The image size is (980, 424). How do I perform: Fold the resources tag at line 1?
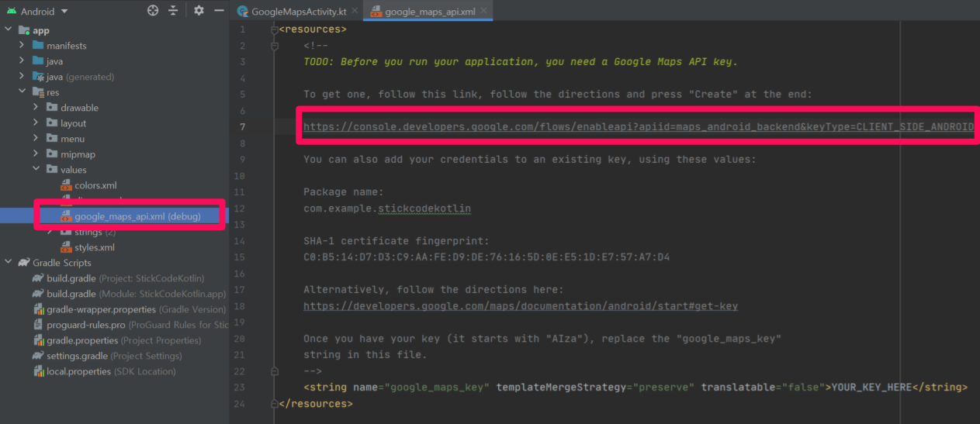pos(274,29)
